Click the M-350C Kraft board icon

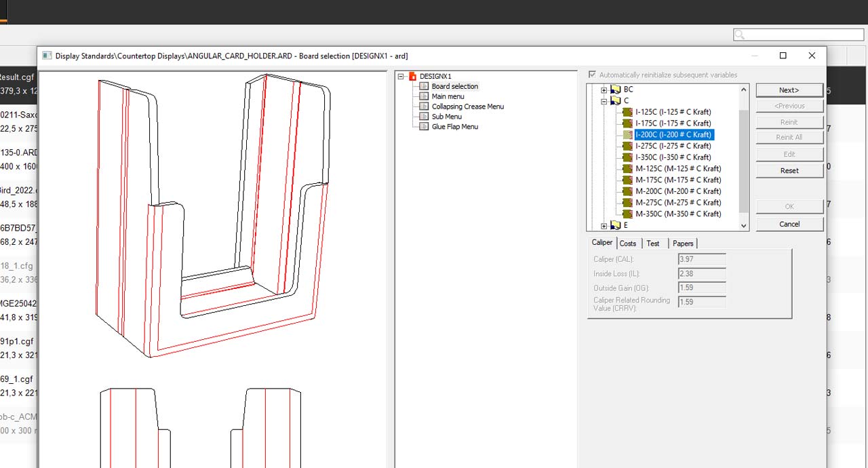pos(627,214)
